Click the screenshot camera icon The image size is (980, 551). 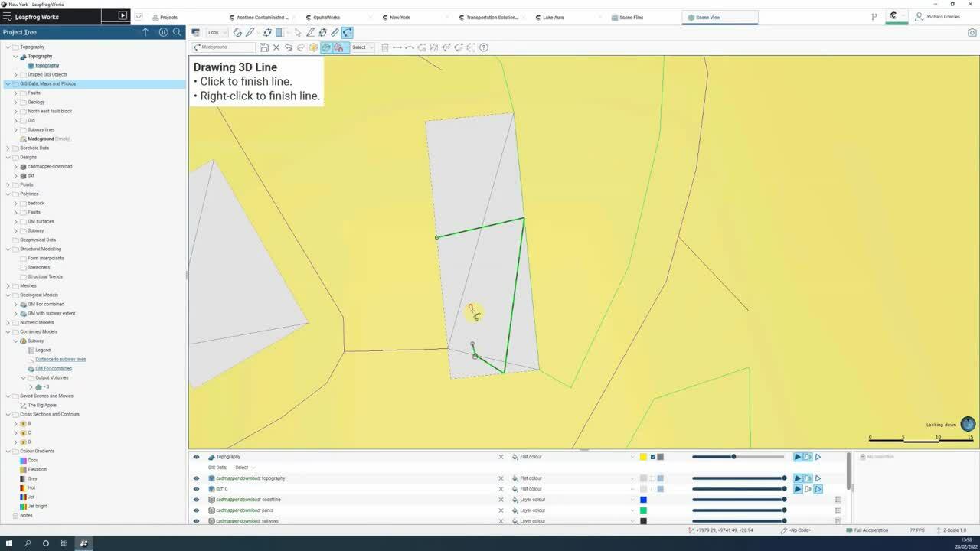972,32
